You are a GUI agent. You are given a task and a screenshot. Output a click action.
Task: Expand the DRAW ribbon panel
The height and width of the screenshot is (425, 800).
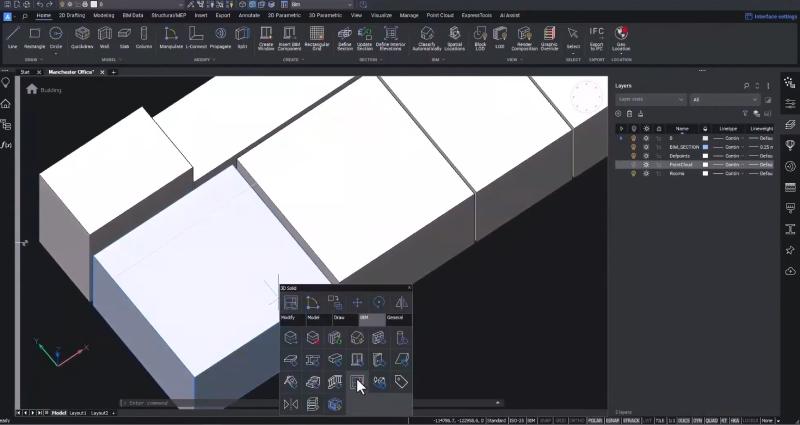pyautogui.click(x=34, y=60)
